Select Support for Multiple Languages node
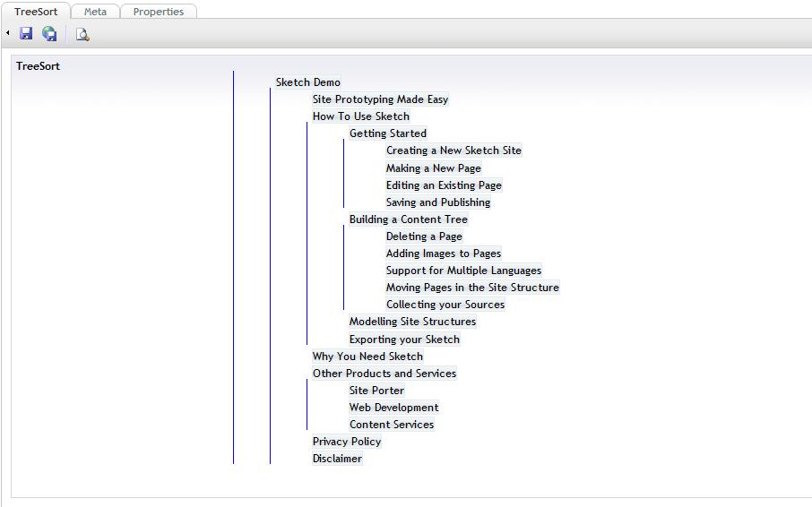The height and width of the screenshot is (507, 812). pyautogui.click(x=463, y=271)
